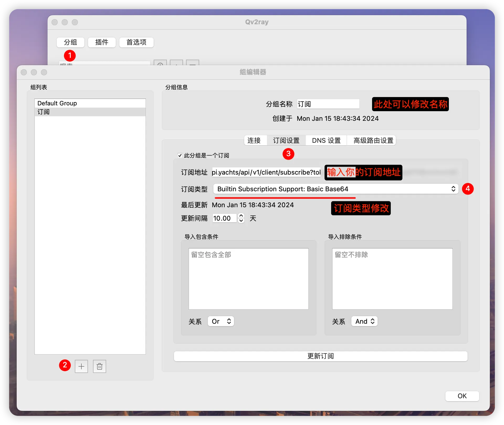504x425 pixels.
Task: Open the Or relation dropdown under 导入包含条件
Action: [x=220, y=321]
